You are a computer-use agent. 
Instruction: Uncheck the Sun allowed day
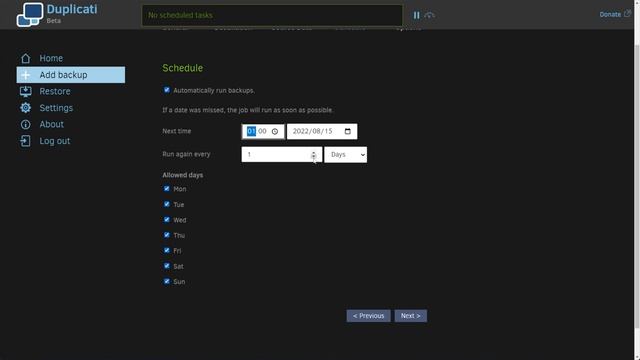click(167, 281)
